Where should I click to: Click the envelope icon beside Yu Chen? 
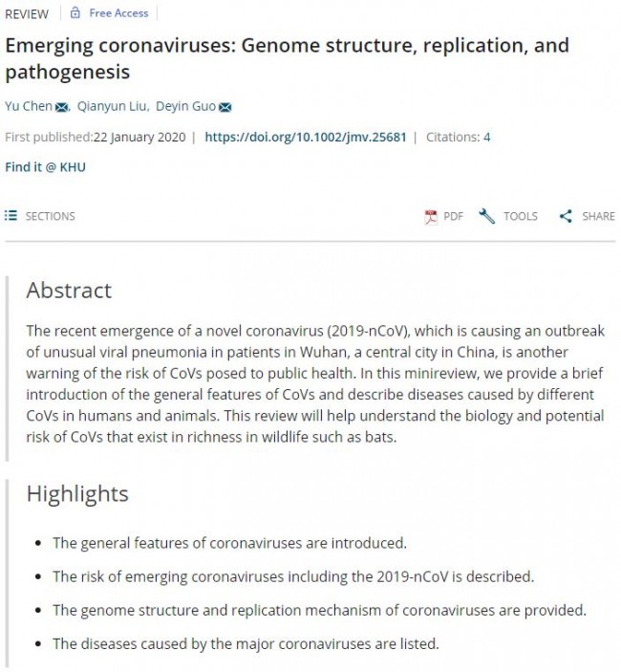[x=62, y=107]
